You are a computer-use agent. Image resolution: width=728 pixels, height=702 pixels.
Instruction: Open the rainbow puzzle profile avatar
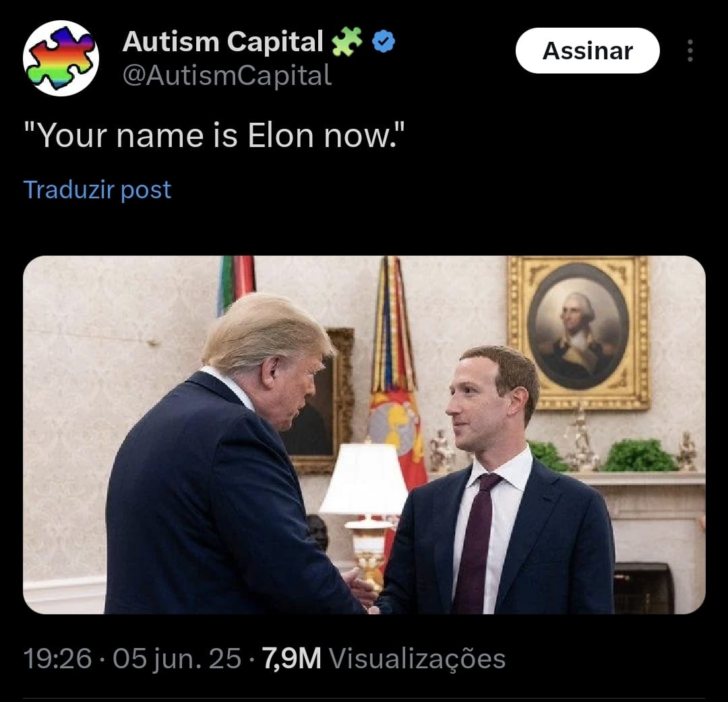tap(61, 59)
